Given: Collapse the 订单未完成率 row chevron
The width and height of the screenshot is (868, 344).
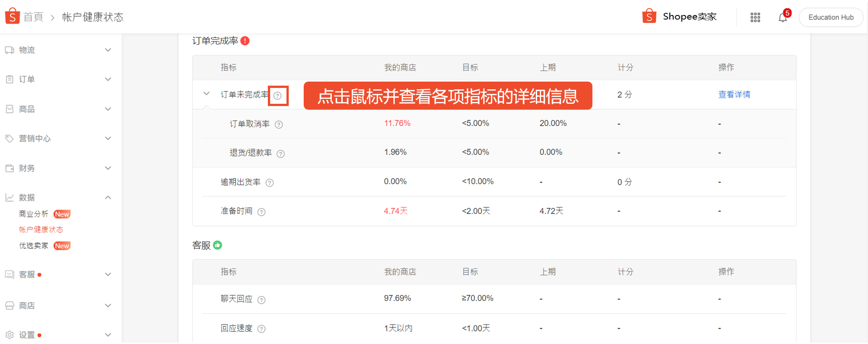Looking at the screenshot, I should (206, 94).
